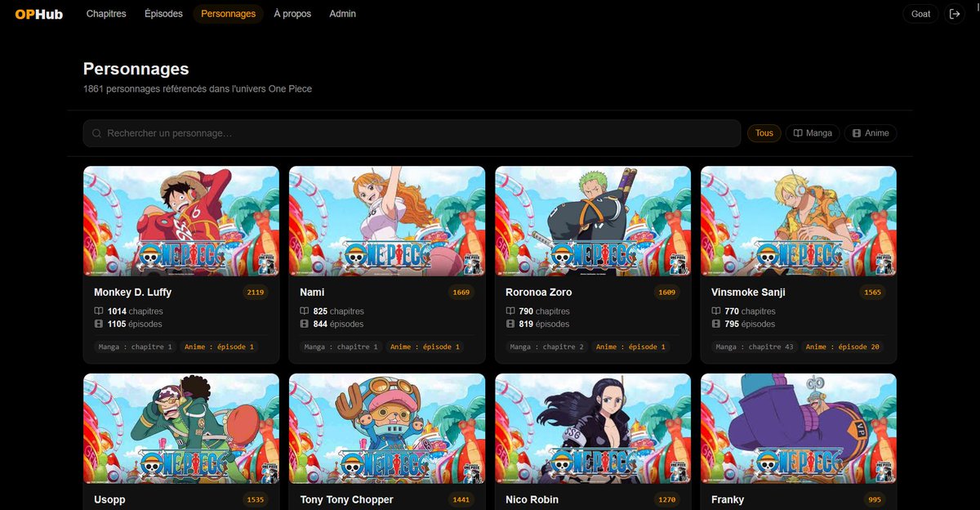Click the Franky name title
This screenshot has height=510, width=980.
728,499
